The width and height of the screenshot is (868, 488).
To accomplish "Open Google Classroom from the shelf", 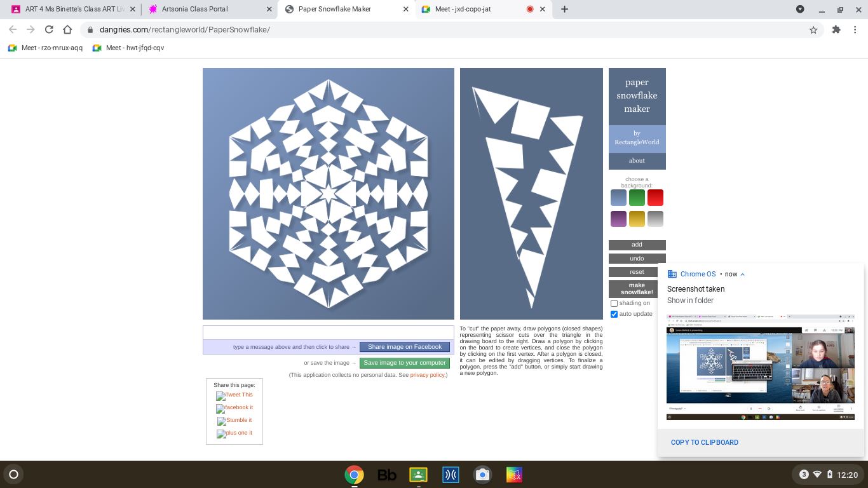I will pyautogui.click(x=418, y=475).
